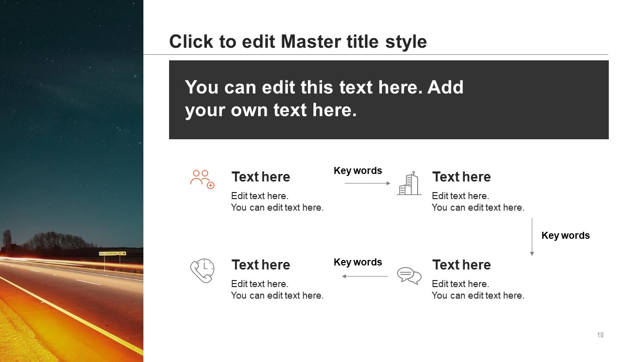Click slide number 18
644x362 pixels.
(600, 335)
